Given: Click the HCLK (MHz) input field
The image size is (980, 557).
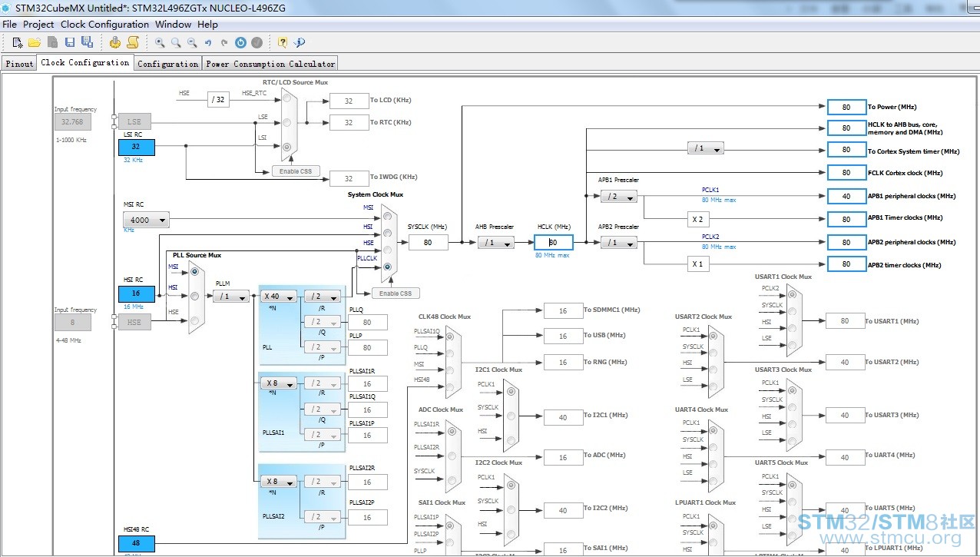Looking at the screenshot, I should 554,242.
